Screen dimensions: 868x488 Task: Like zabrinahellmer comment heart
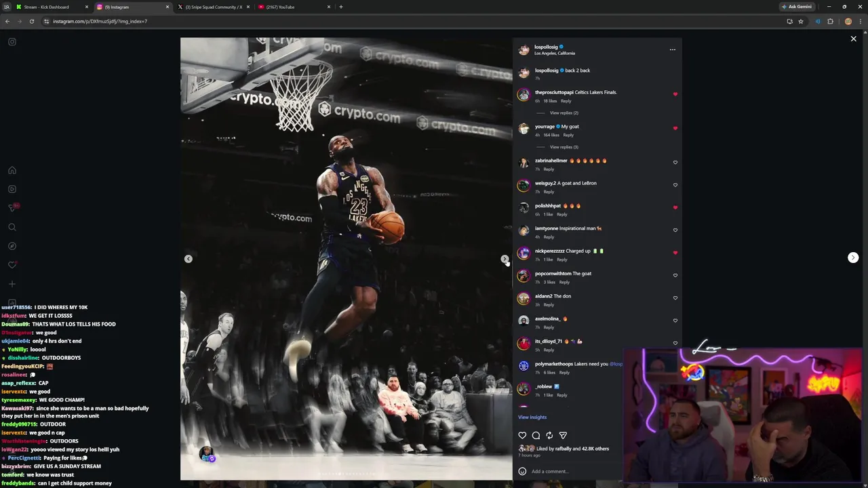click(x=675, y=162)
